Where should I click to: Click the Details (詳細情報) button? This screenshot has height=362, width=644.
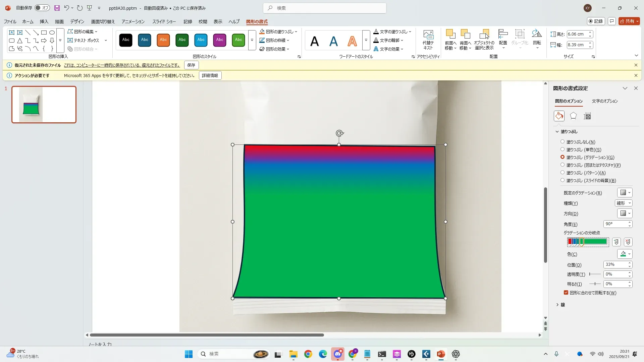[x=210, y=75]
